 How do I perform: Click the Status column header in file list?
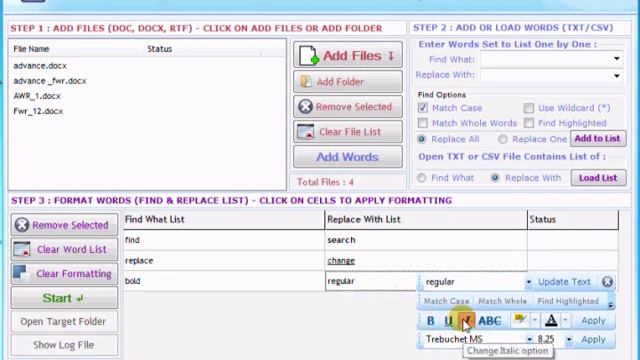pos(203,49)
